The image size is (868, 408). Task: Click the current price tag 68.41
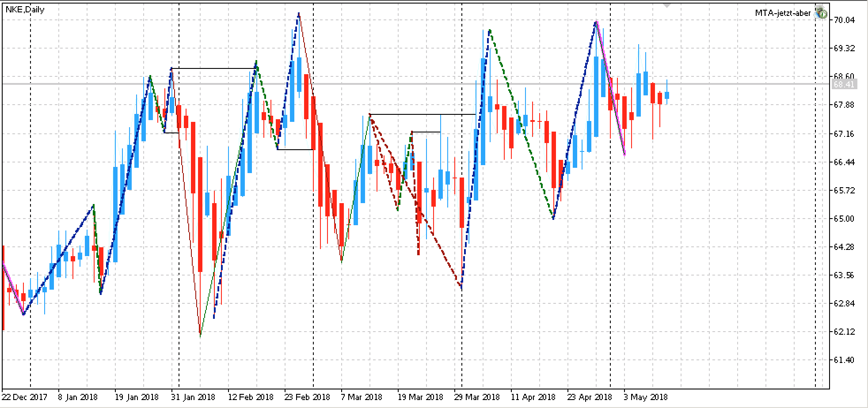(844, 84)
